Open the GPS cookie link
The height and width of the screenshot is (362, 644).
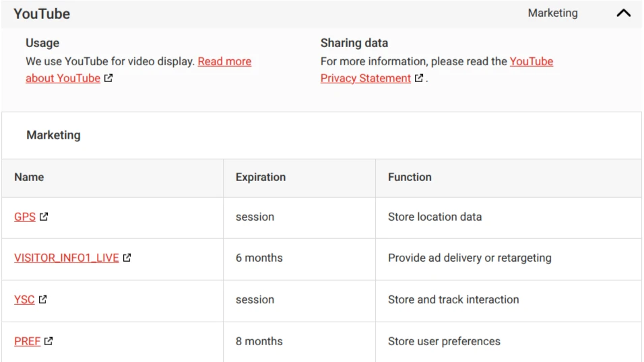point(25,217)
